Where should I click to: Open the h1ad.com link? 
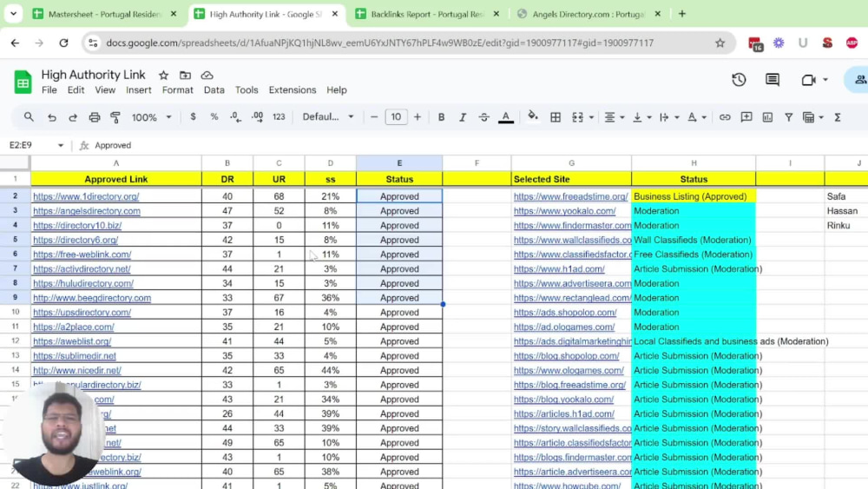[558, 268]
